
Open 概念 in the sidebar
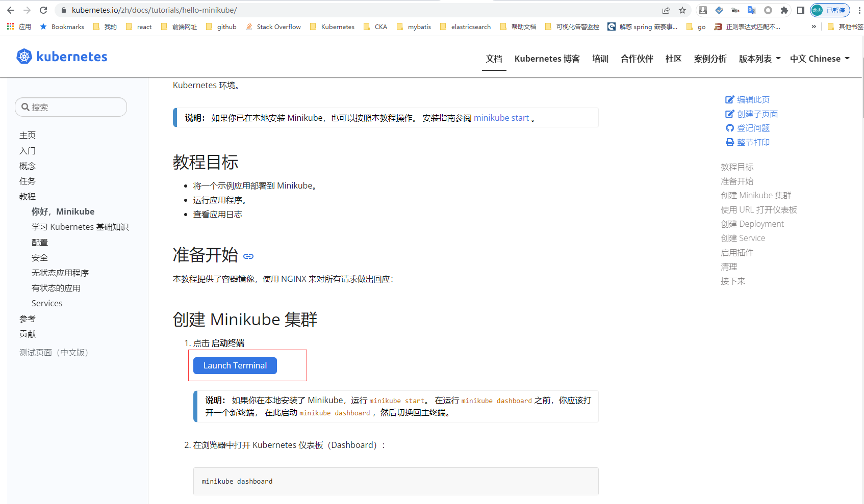point(28,166)
